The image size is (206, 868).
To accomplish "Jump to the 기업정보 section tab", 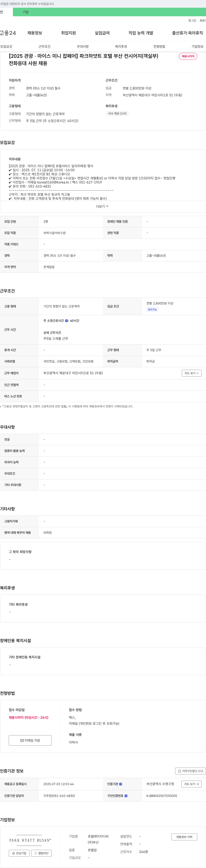I will [x=198, y=46].
